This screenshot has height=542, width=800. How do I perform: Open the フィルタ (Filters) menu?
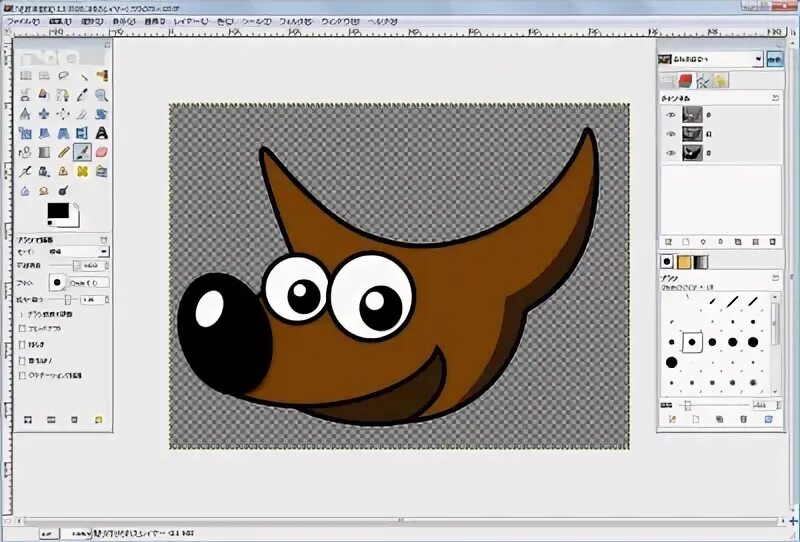295,21
